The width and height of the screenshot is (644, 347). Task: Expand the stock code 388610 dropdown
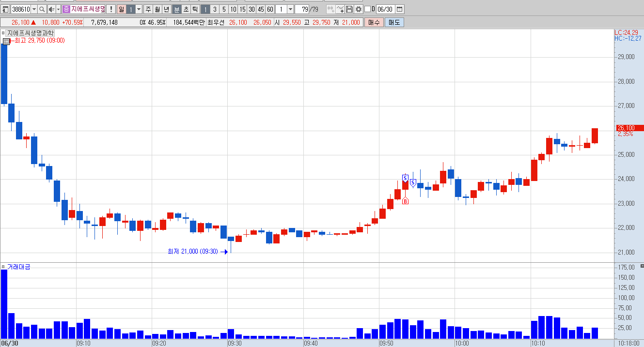pos(34,9)
